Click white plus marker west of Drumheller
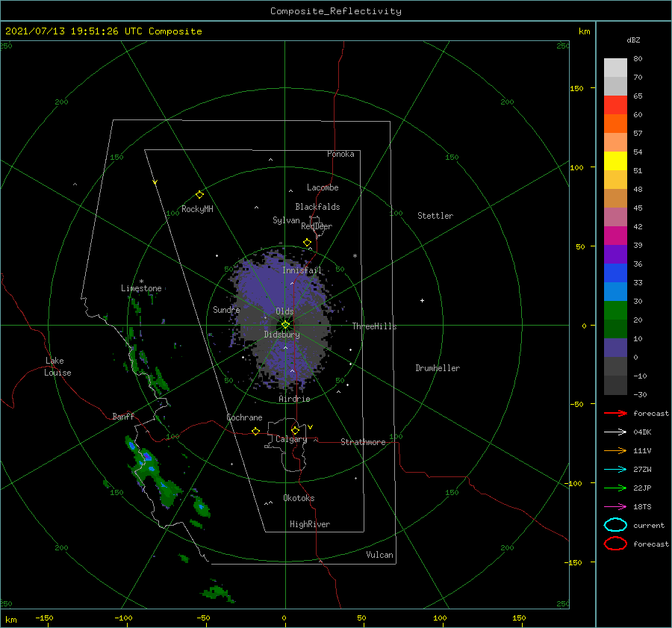This screenshot has width=672, height=628. tap(422, 300)
